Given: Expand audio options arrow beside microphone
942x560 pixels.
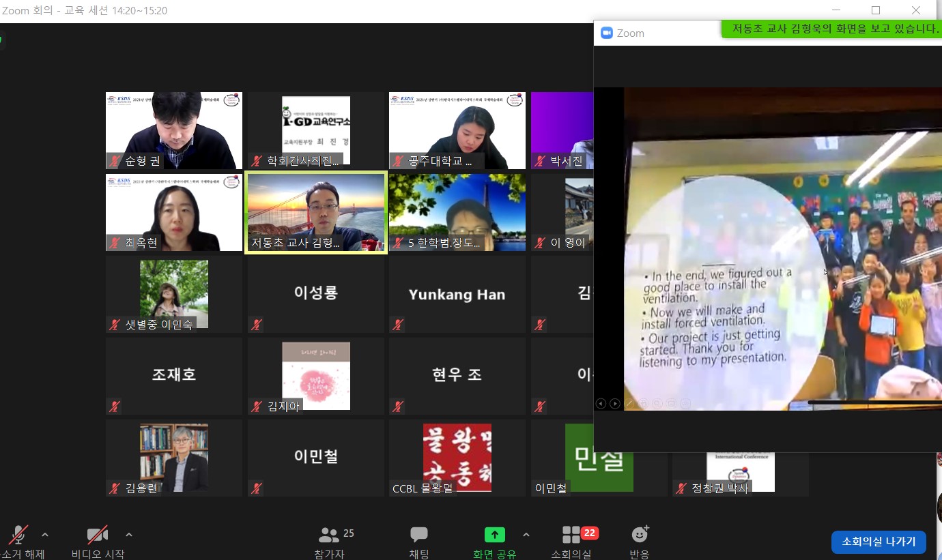Looking at the screenshot, I should point(45,535).
